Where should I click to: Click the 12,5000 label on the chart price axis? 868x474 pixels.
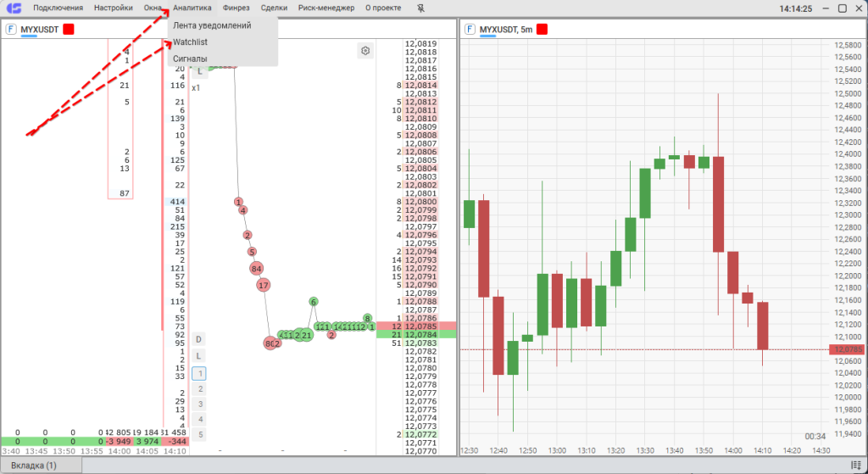click(848, 93)
